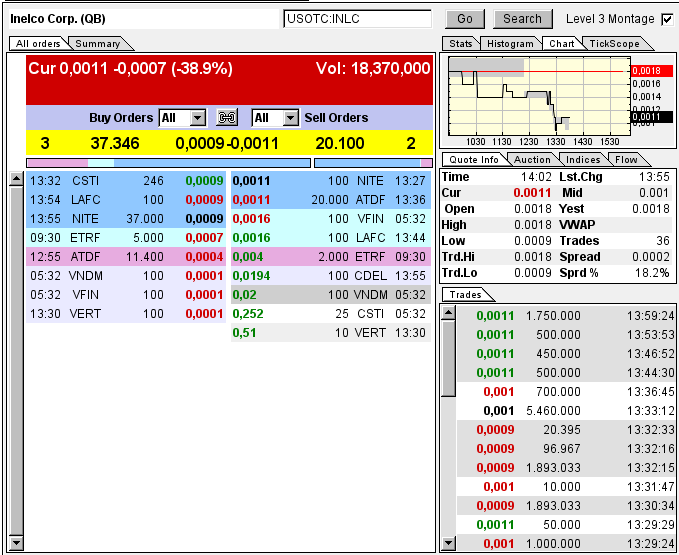Click the 5.460.000 trade at 13:33:12

click(566, 411)
